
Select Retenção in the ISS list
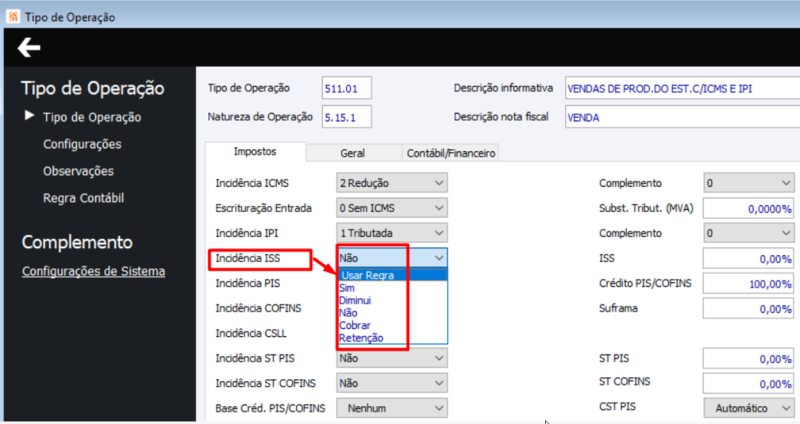pyautogui.click(x=392, y=338)
